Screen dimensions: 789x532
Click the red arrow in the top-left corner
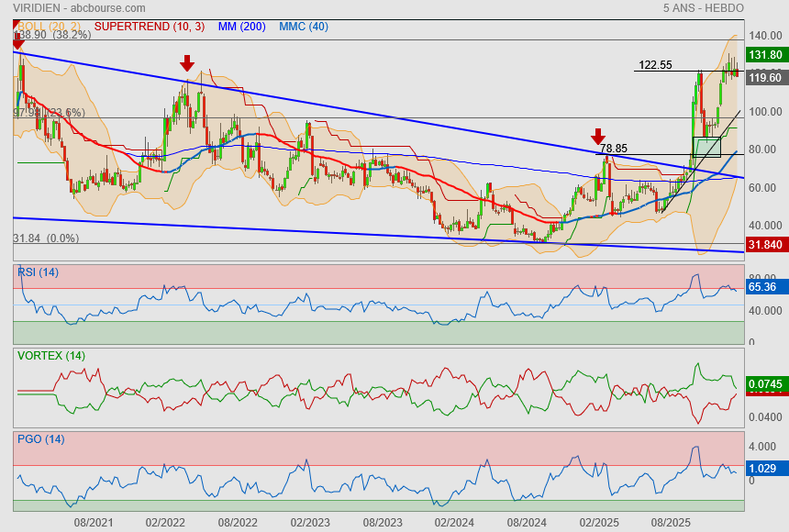(17, 40)
